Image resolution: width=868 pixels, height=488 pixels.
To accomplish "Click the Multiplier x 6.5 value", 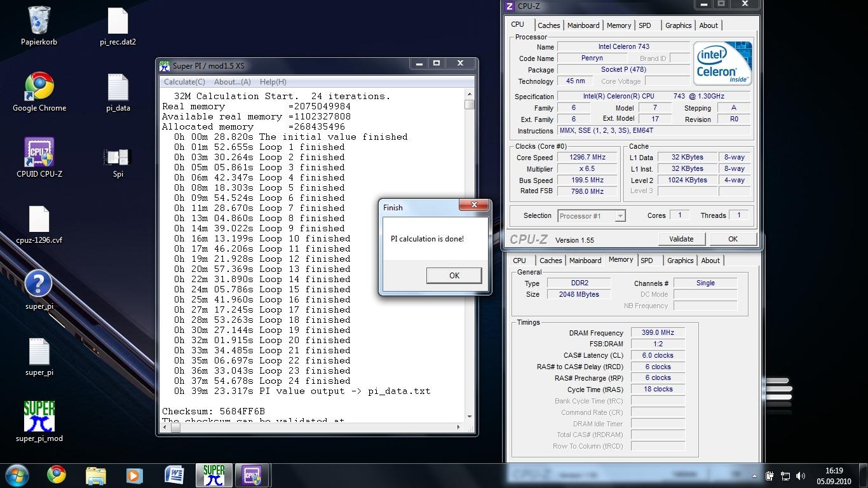I will (x=588, y=169).
